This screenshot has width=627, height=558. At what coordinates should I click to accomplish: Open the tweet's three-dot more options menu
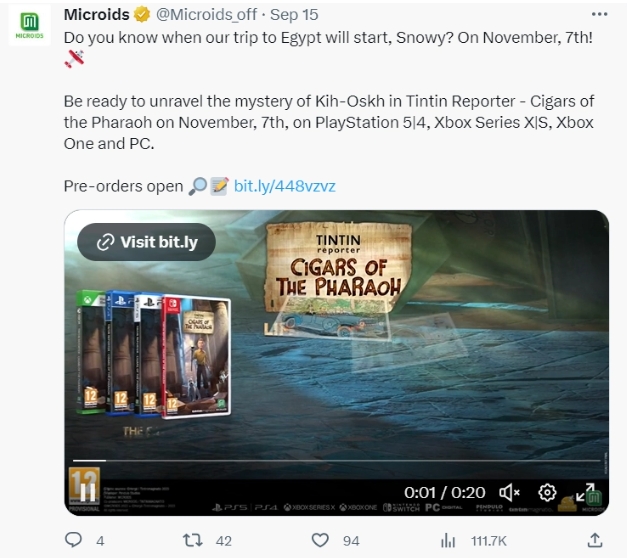tap(599, 14)
